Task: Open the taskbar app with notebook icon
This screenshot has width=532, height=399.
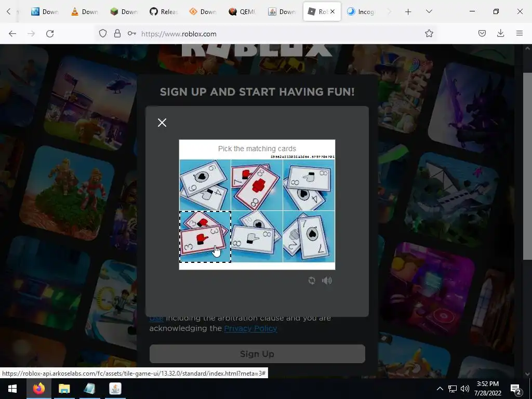Action: [x=89, y=389]
